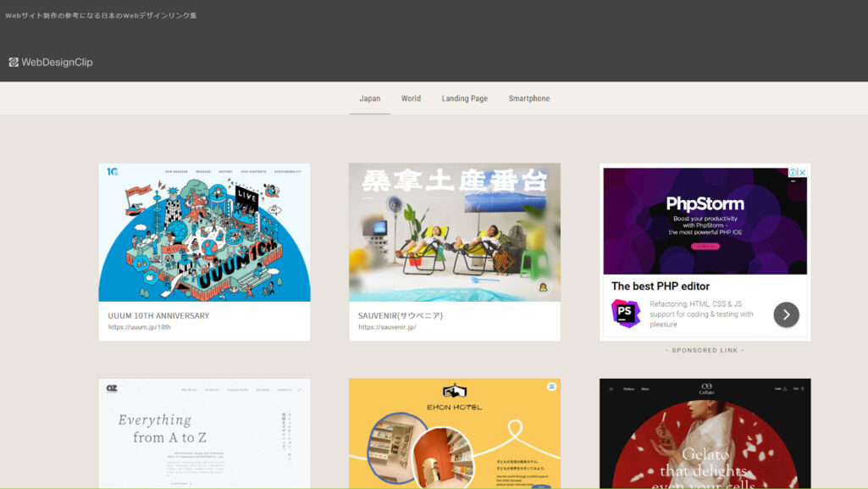Open the WebDesignClip home link text

coord(57,62)
